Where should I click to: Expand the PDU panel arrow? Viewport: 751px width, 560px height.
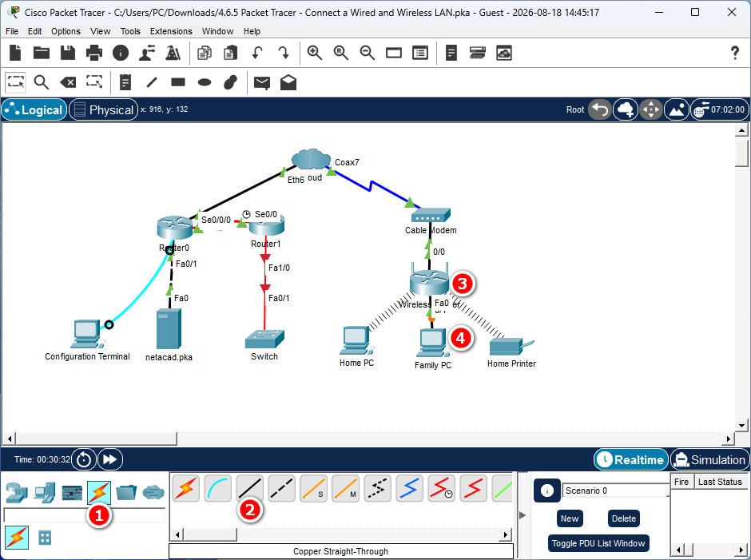(523, 515)
